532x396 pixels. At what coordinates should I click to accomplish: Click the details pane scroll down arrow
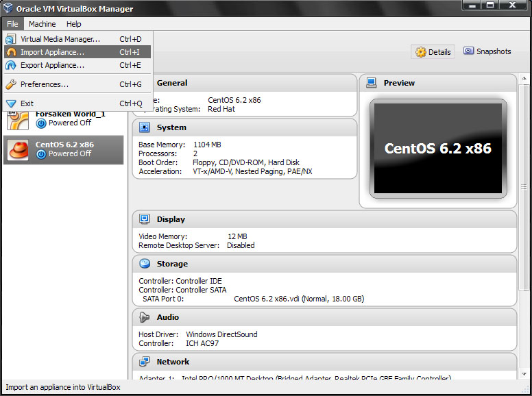524,374
